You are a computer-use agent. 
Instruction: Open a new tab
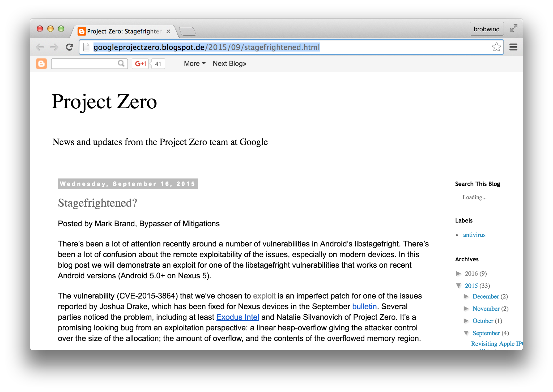[188, 31]
